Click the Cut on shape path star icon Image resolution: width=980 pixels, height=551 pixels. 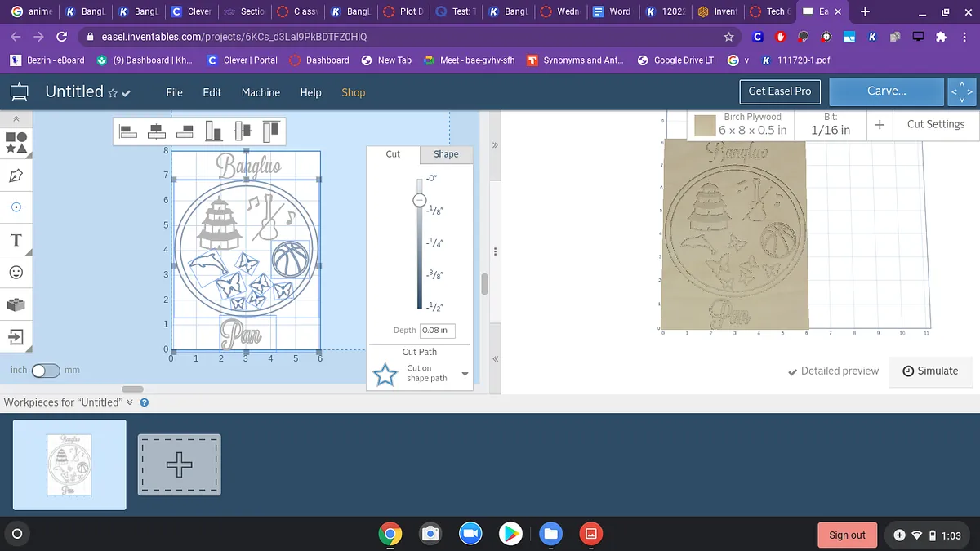pos(385,374)
